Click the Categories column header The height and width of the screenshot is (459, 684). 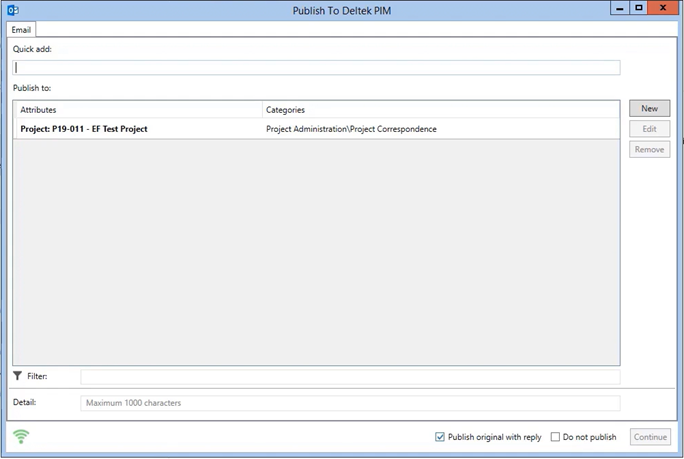coord(441,110)
